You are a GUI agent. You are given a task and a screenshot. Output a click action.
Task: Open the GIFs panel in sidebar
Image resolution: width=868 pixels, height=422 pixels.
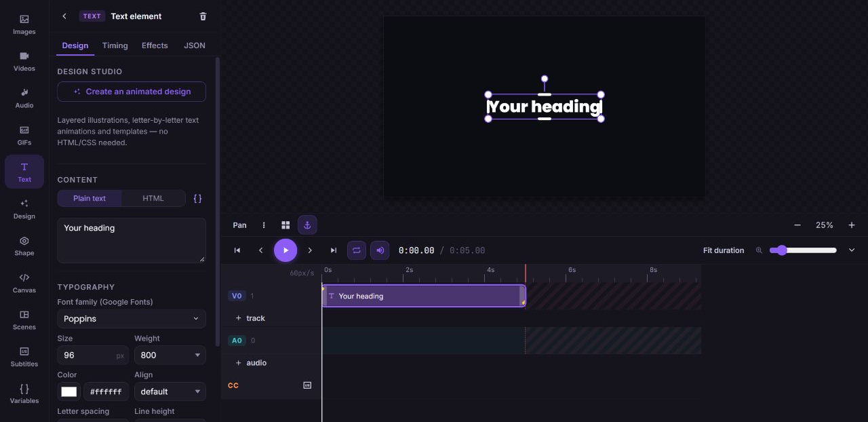click(24, 135)
